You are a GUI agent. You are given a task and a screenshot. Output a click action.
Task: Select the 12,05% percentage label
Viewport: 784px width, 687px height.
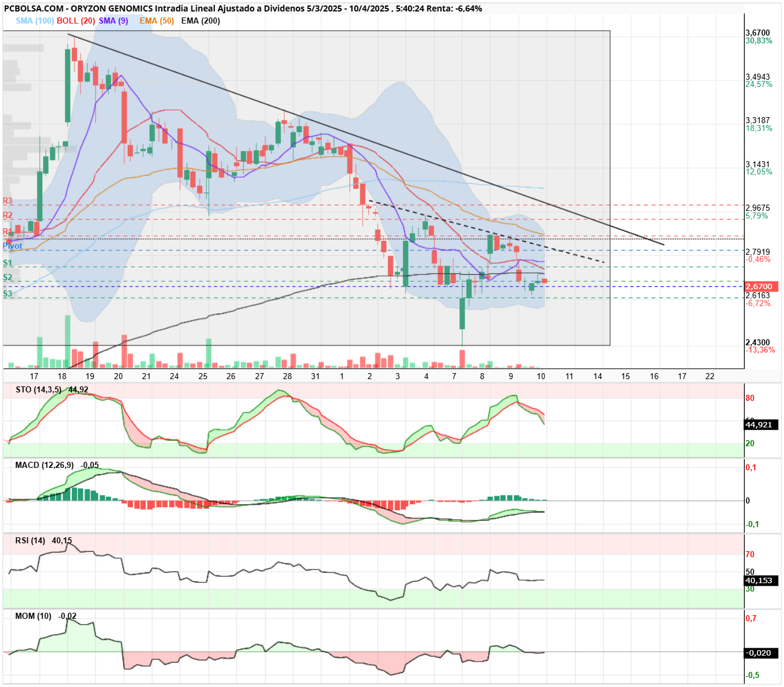[x=759, y=172]
